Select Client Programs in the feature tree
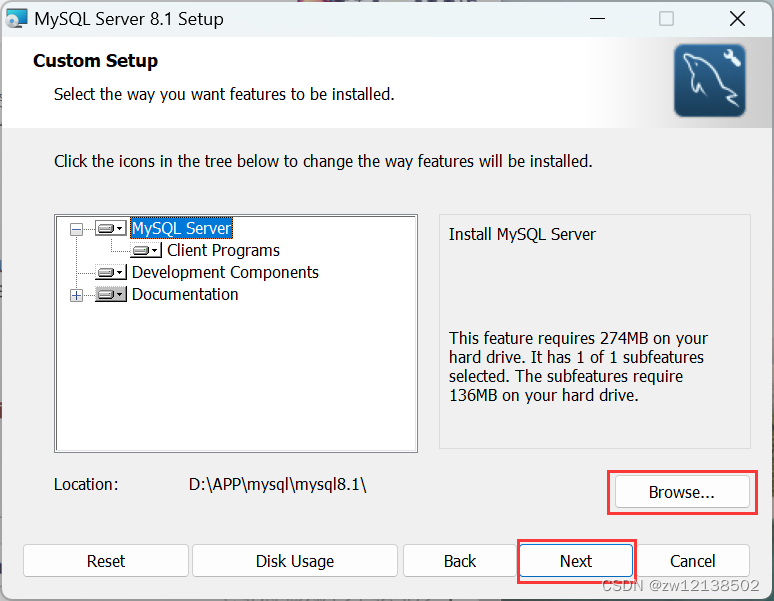The width and height of the screenshot is (774, 601). (x=223, y=250)
